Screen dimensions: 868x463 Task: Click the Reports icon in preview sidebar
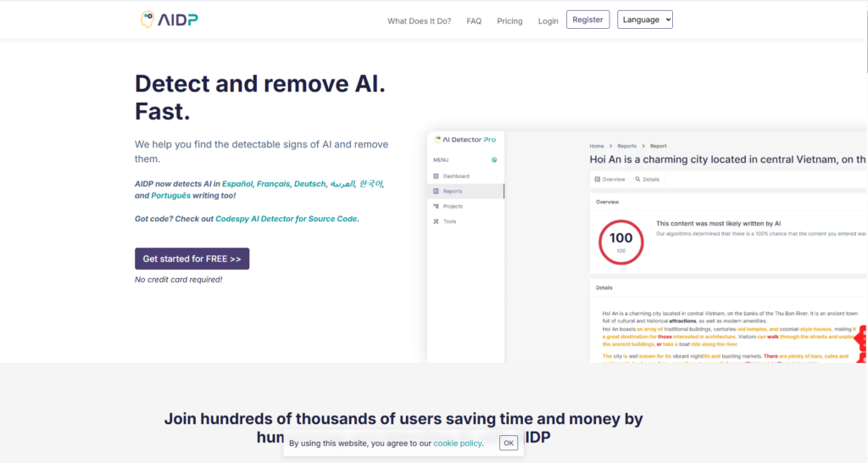click(x=437, y=191)
